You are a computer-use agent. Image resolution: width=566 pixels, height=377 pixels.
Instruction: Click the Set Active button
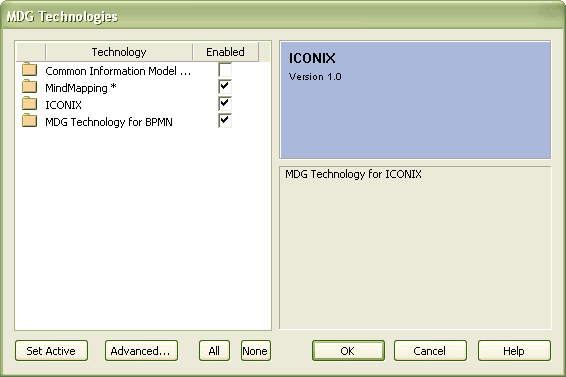tap(51, 351)
